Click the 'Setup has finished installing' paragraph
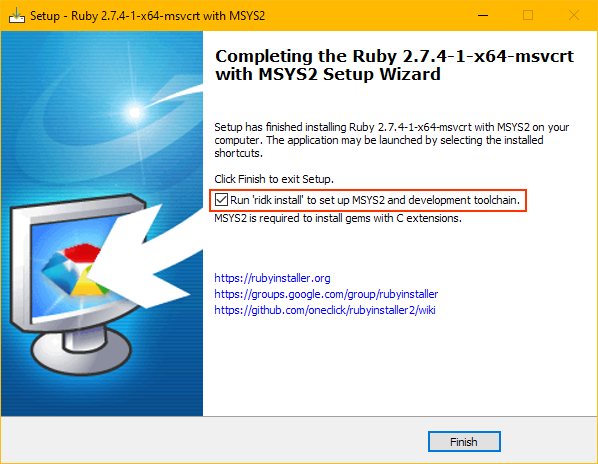598x464 pixels. tap(392, 140)
